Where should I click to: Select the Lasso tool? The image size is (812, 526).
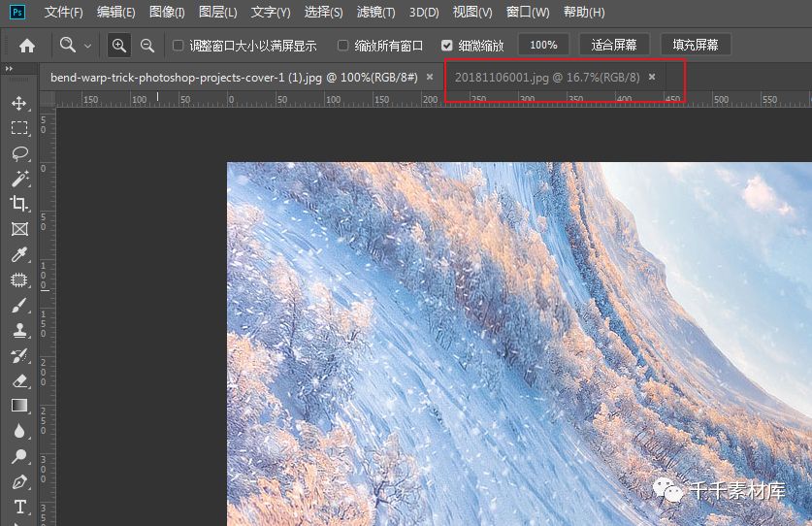(x=19, y=153)
